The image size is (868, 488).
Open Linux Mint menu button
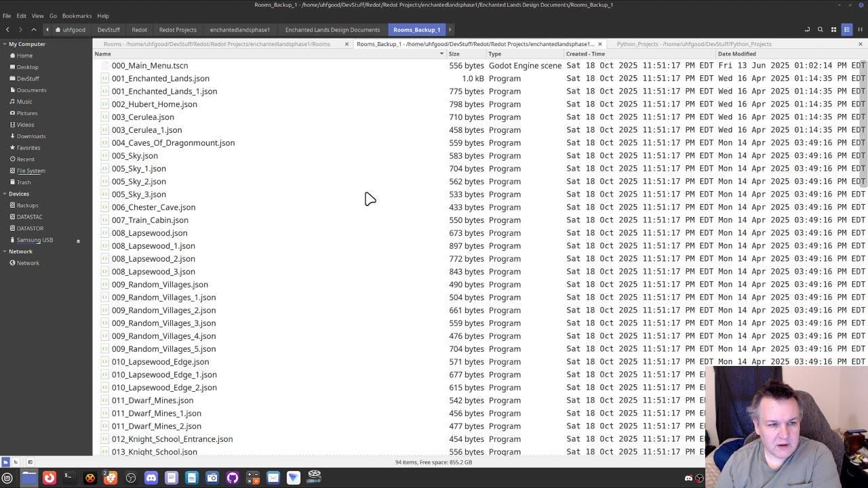(7, 478)
